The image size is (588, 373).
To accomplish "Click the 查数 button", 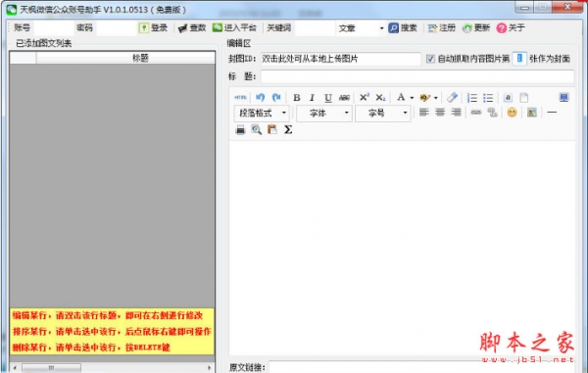I will [x=192, y=27].
